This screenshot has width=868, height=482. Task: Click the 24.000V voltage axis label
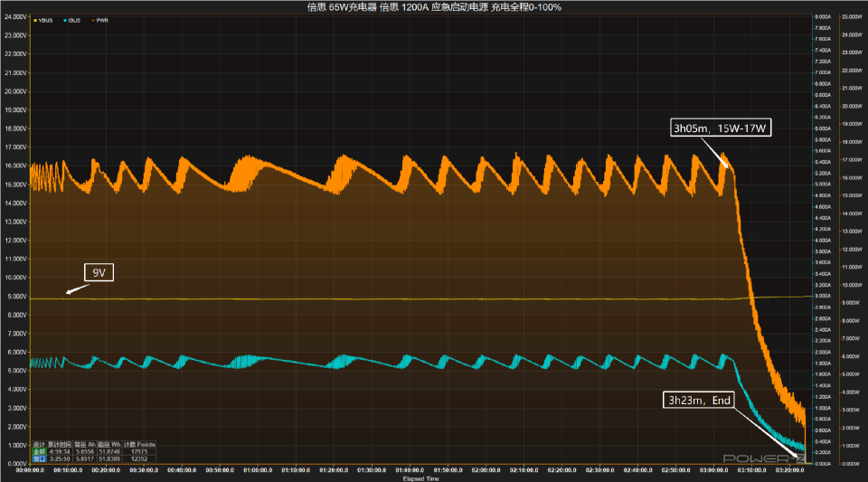(15, 16)
